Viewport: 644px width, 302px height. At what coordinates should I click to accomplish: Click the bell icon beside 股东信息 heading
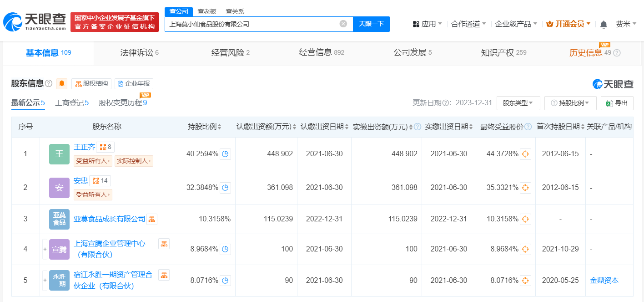[61, 84]
